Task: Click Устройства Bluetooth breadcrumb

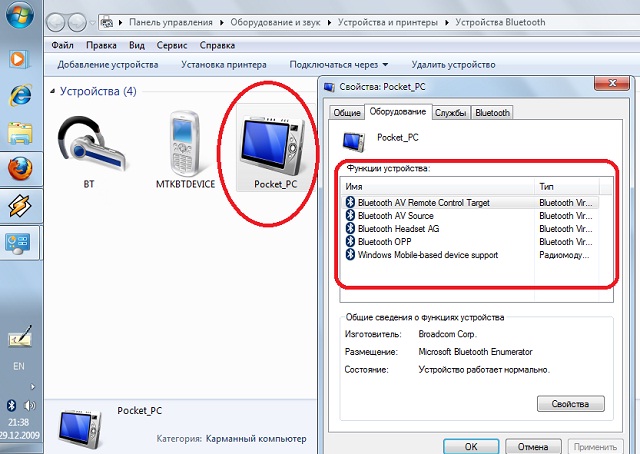Action: [x=500, y=22]
